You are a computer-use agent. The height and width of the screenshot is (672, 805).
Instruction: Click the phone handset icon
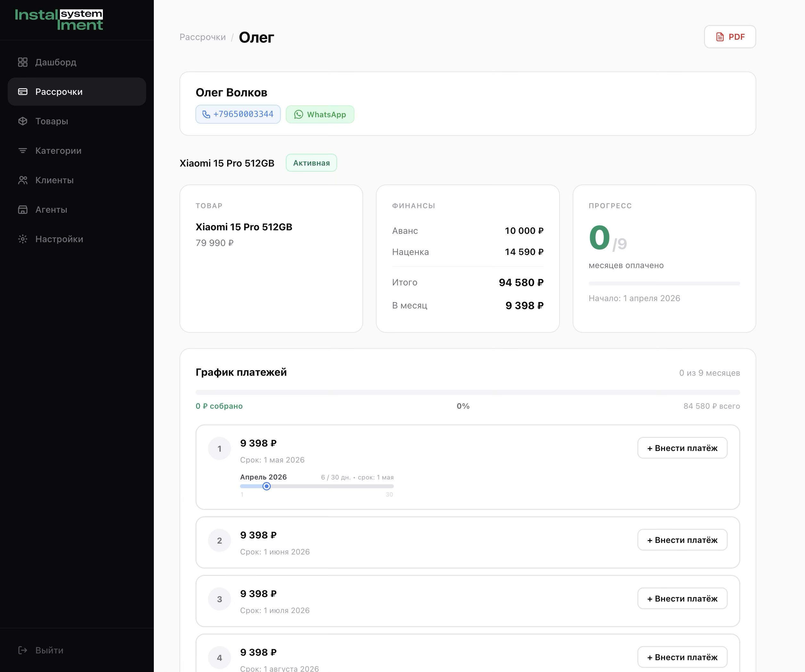206,115
